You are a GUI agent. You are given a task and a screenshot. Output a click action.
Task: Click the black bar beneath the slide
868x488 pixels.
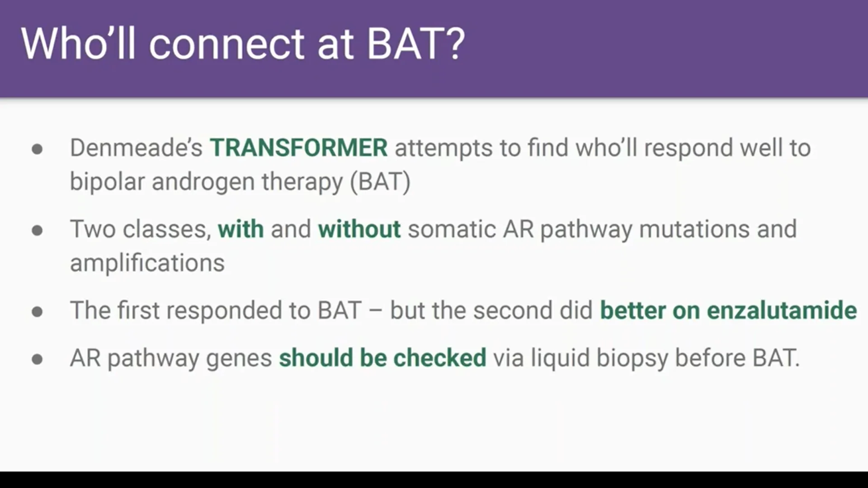(434, 480)
